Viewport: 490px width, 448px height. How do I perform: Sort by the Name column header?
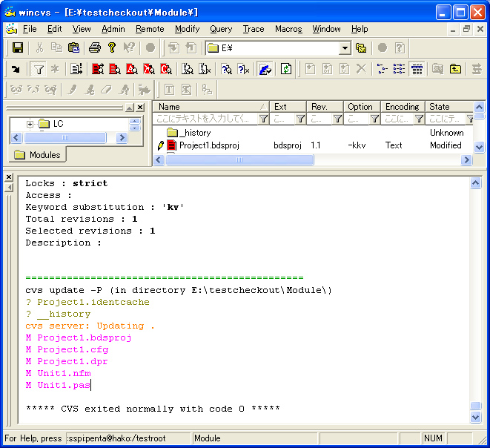[211, 107]
